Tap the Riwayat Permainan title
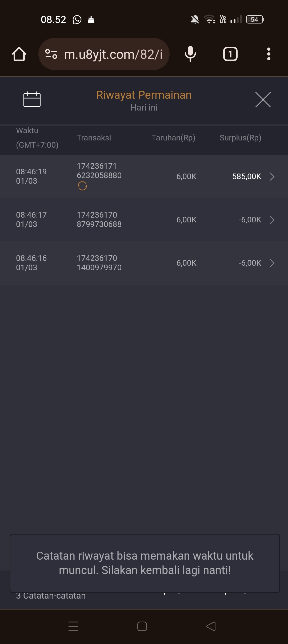The height and width of the screenshot is (644, 288). tap(144, 95)
